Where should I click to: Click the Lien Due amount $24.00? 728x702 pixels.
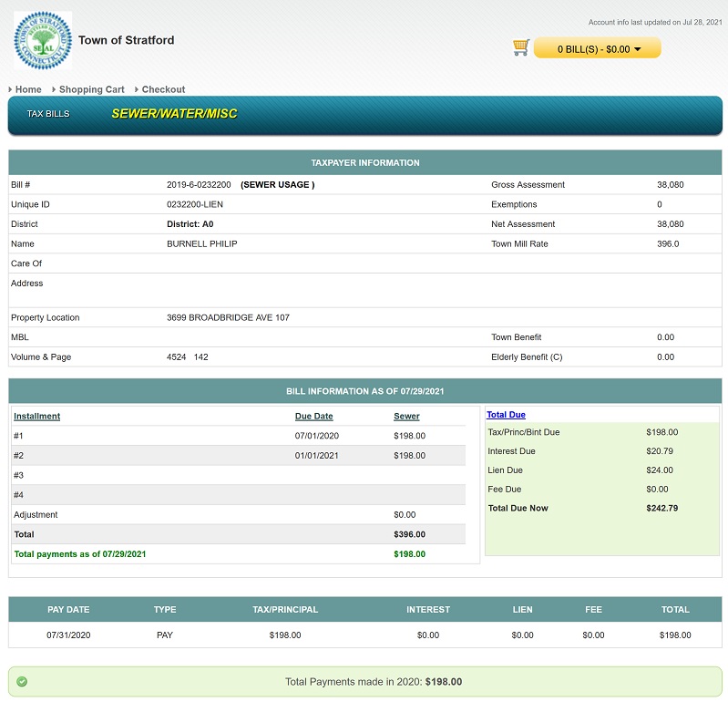660,470
